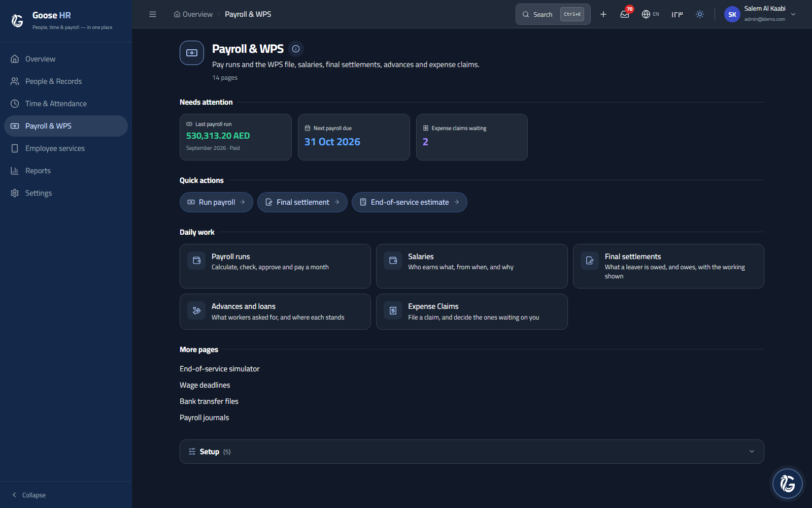The height and width of the screenshot is (508, 812).
Task: Open Employee services in the sidebar
Action: [x=66, y=148]
